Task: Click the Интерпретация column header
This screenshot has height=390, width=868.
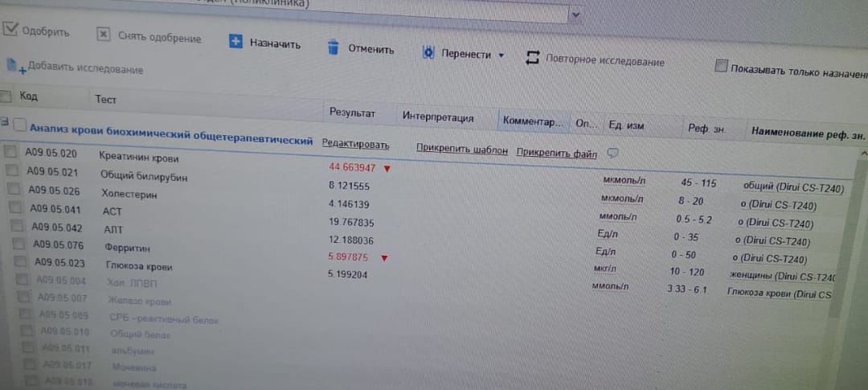Action: pyautogui.click(x=438, y=117)
